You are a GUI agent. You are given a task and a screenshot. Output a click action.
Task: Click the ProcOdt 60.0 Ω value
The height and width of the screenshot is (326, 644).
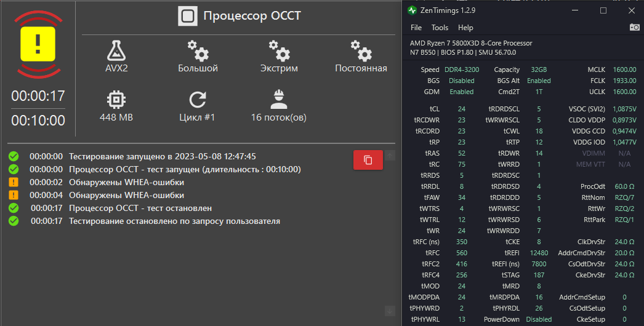[625, 186]
